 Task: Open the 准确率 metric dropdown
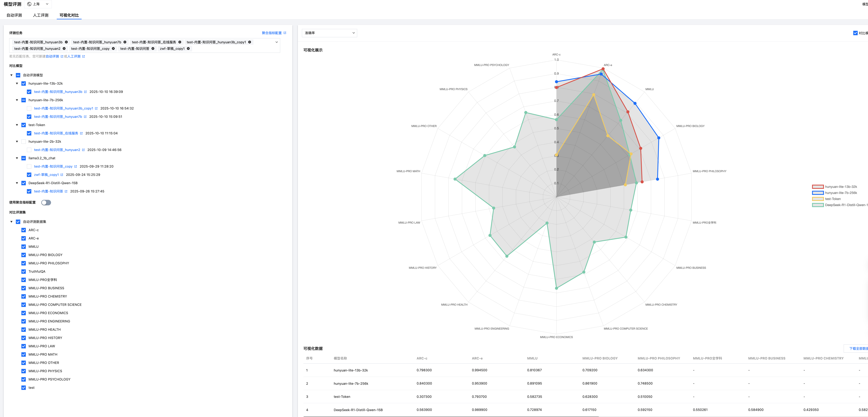[x=329, y=33]
